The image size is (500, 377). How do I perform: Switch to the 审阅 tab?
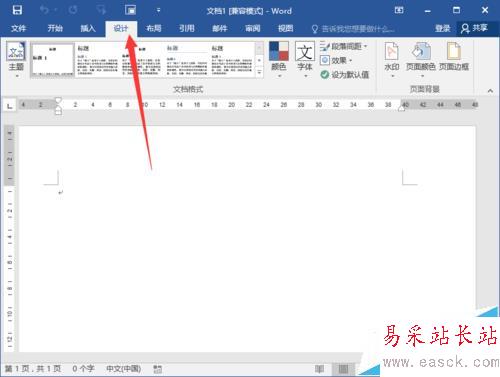pos(253,28)
